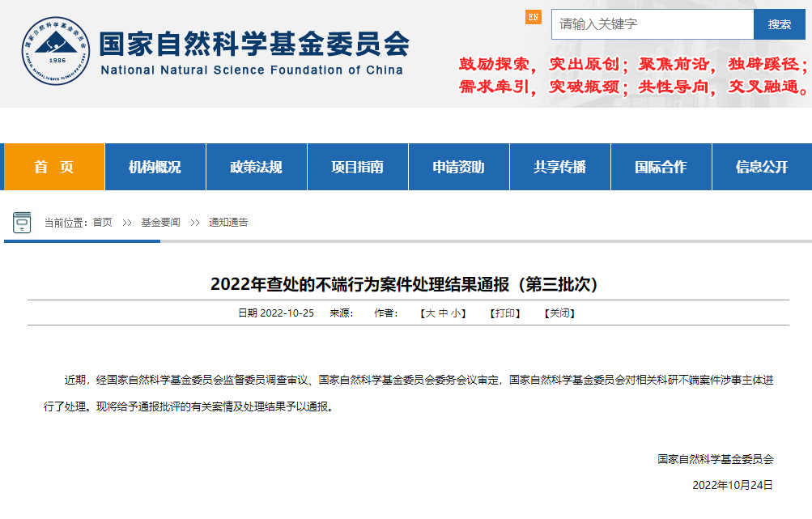This screenshot has height=519, width=812.
Task: Open the 国际合作 navigation menu
Action: point(661,167)
